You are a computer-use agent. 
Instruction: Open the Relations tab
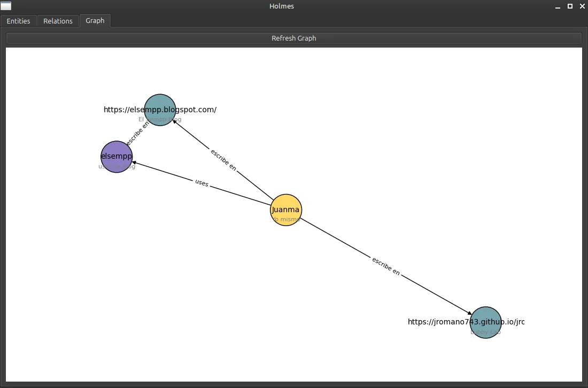pyautogui.click(x=58, y=21)
